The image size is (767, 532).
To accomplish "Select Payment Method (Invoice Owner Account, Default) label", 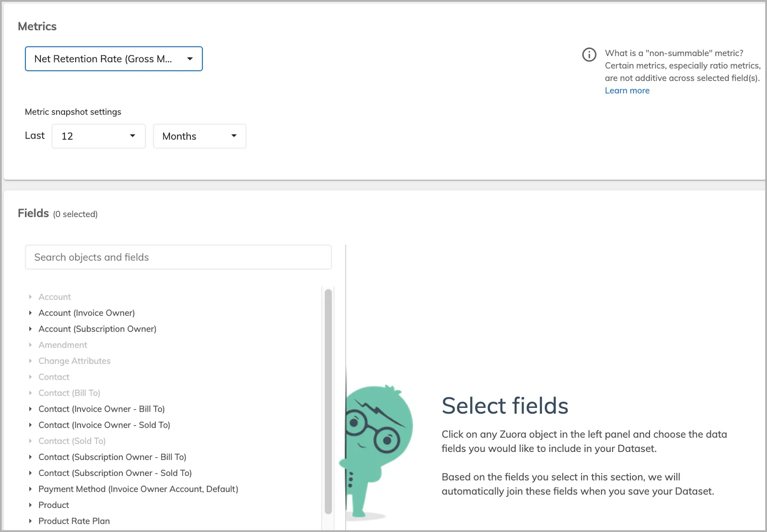I will tap(138, 489).
